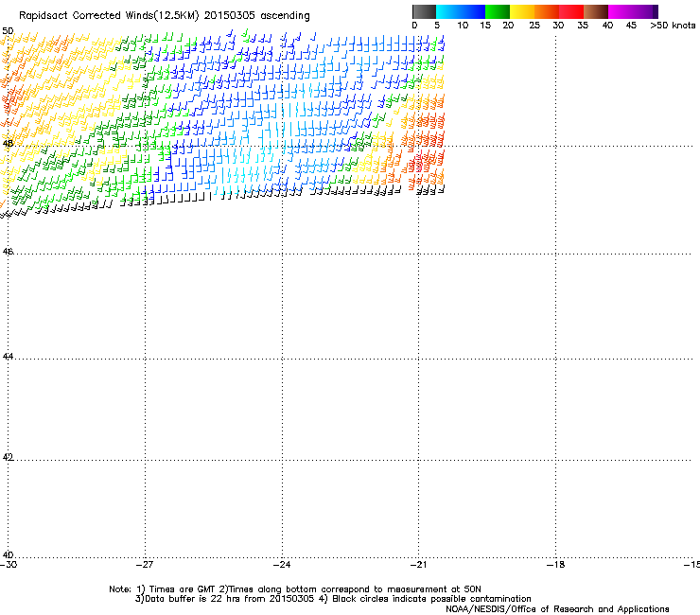
Task: Click the '10' label under color bar
Action: [x=463, y=26]
